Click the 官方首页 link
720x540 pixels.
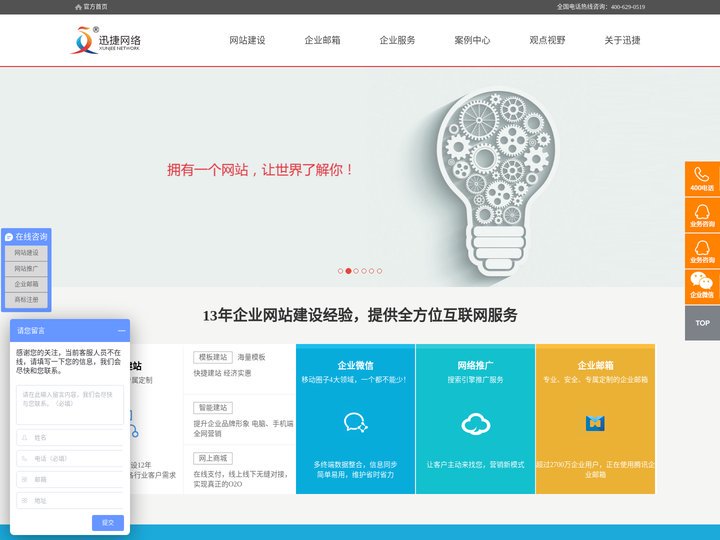[x=96, y=7]
